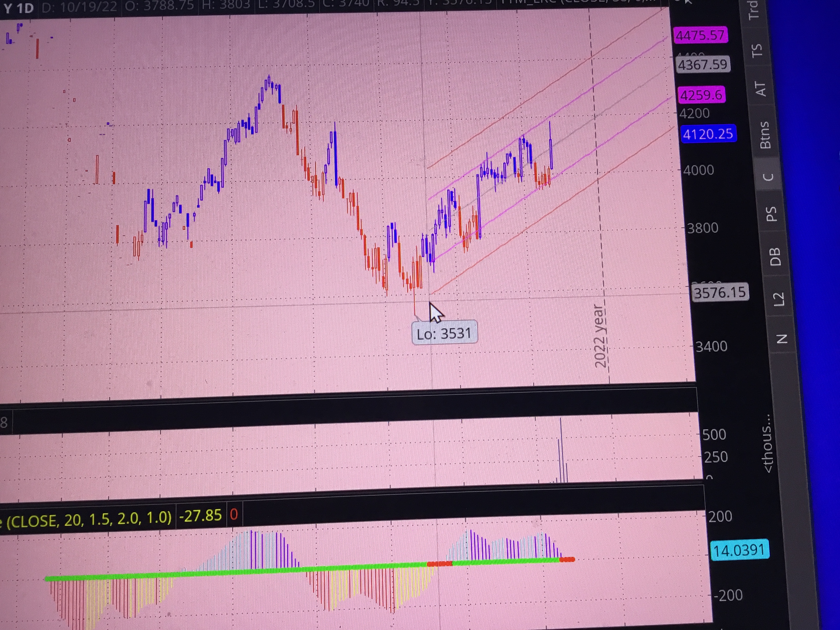This screenshot has width=840, height=630.
Task: Click the red 0 study value
Action: 234,514
